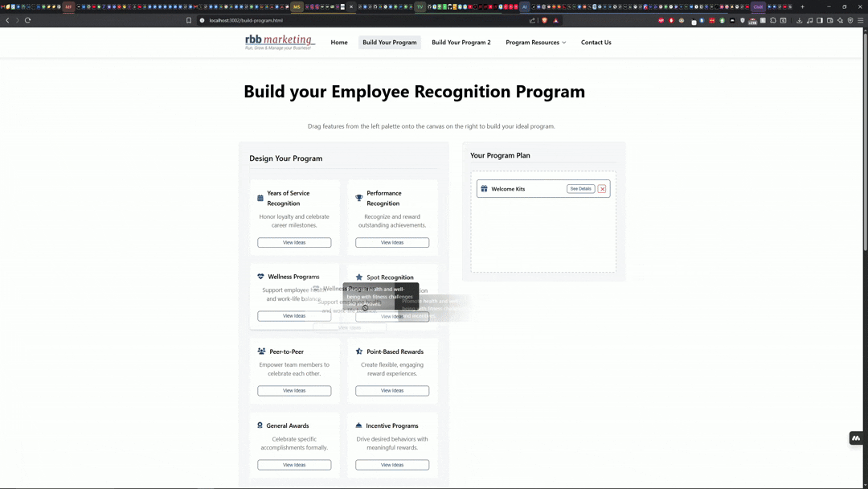Switch to Build Your Program 2
The image size is (868, 489).
point(461,42)
